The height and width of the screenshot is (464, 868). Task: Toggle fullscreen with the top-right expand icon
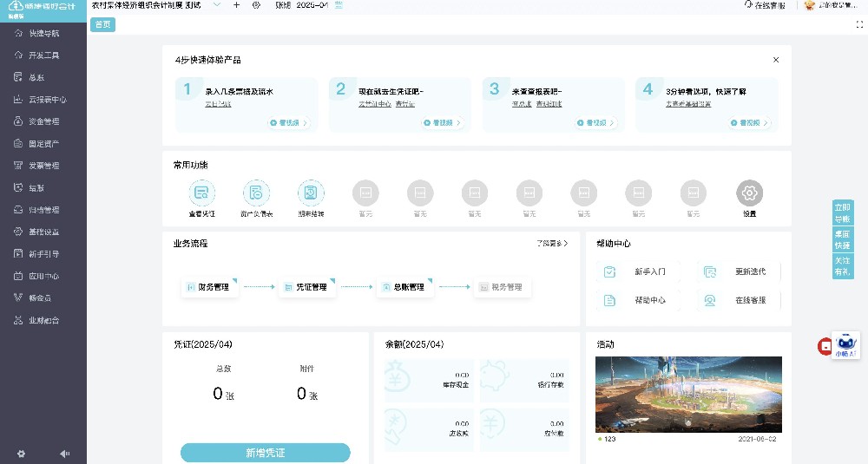[x=859, y=24]
